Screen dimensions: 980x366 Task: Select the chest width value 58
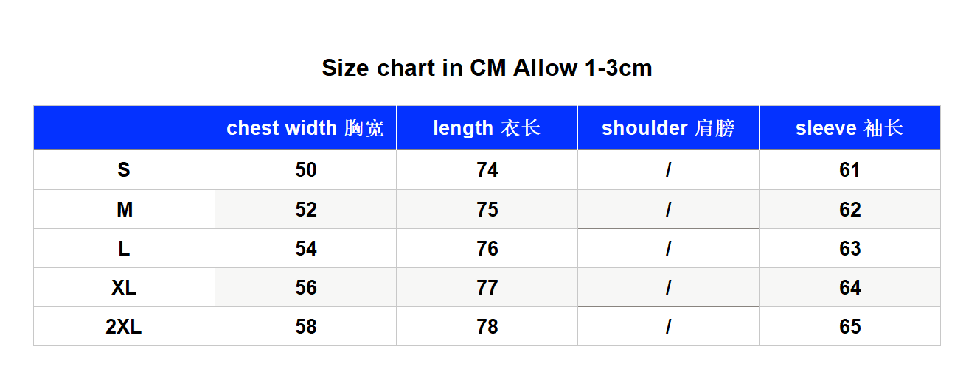306,327
